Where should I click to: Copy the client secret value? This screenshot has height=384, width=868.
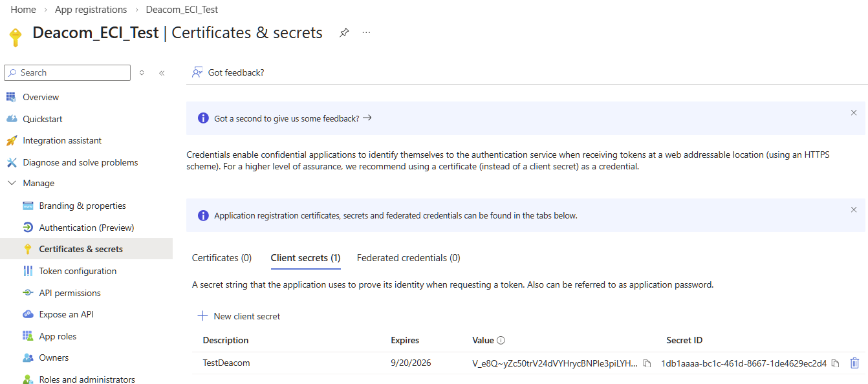(x=647, y=363)
